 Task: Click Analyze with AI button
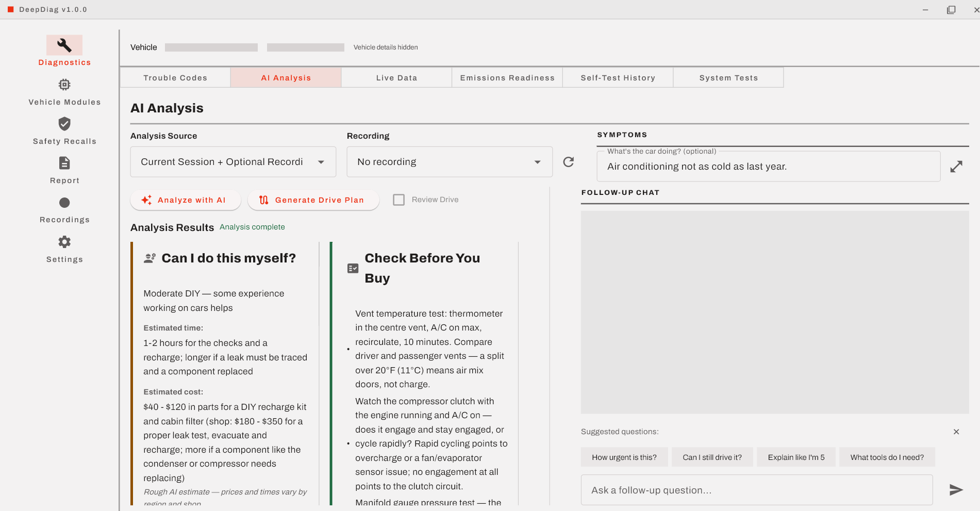186,200
